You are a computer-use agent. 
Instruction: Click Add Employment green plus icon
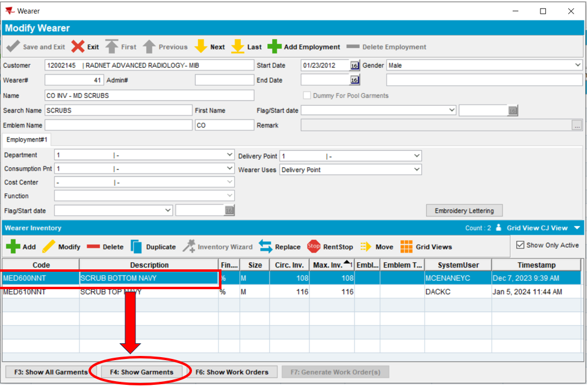point(274,47)
